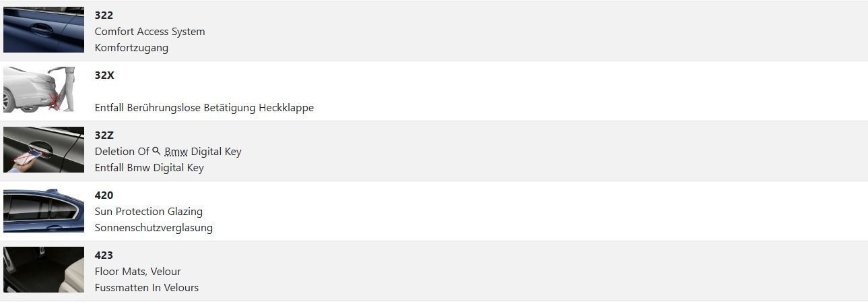Click the Fussmatten In Velours text
The image size is (868, 302).
[147, 288]
